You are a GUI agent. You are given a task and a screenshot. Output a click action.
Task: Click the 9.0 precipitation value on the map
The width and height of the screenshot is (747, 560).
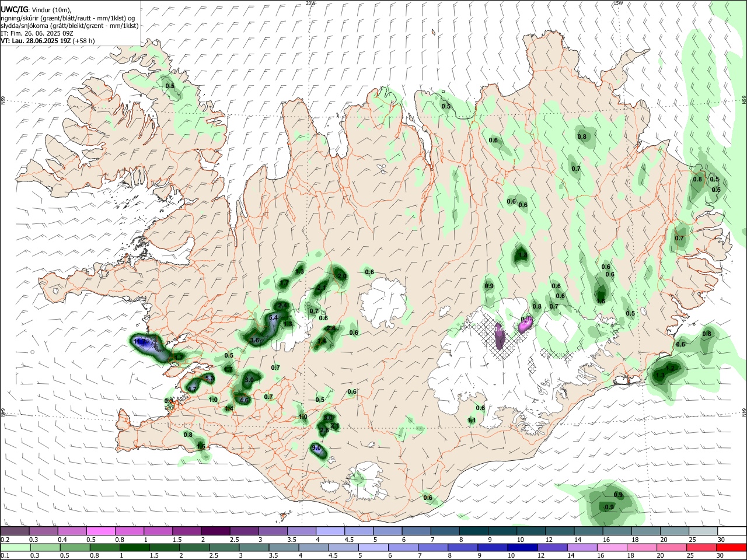[x=317, y=448]
